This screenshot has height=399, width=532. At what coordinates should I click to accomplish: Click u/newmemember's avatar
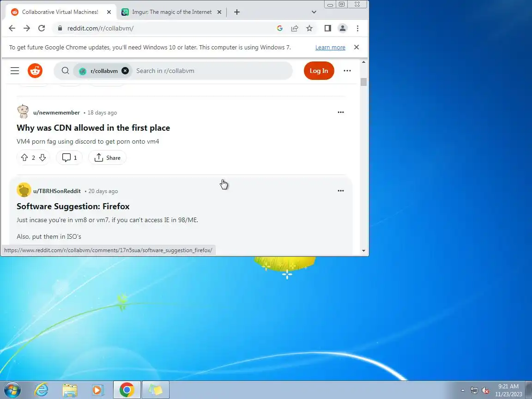(23, 112)
